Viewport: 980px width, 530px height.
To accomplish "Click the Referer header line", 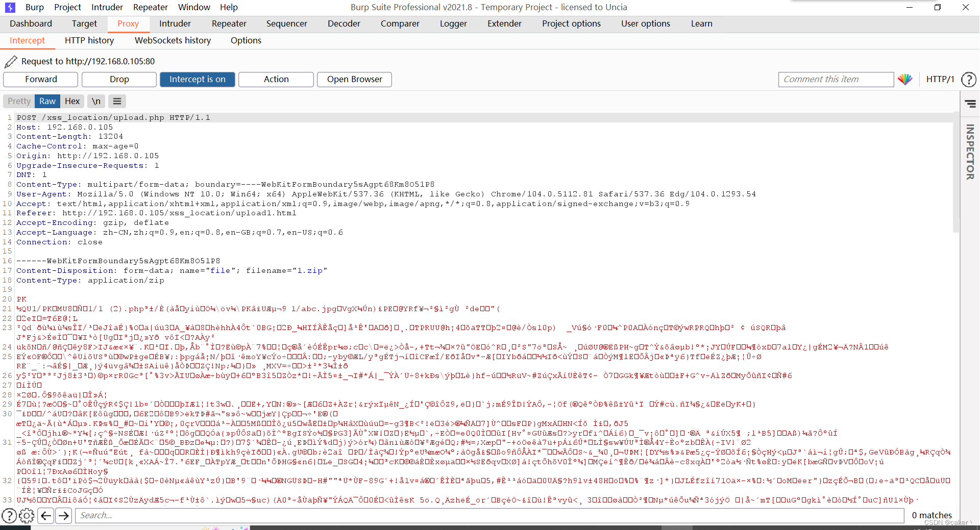I will coord(156,213).
